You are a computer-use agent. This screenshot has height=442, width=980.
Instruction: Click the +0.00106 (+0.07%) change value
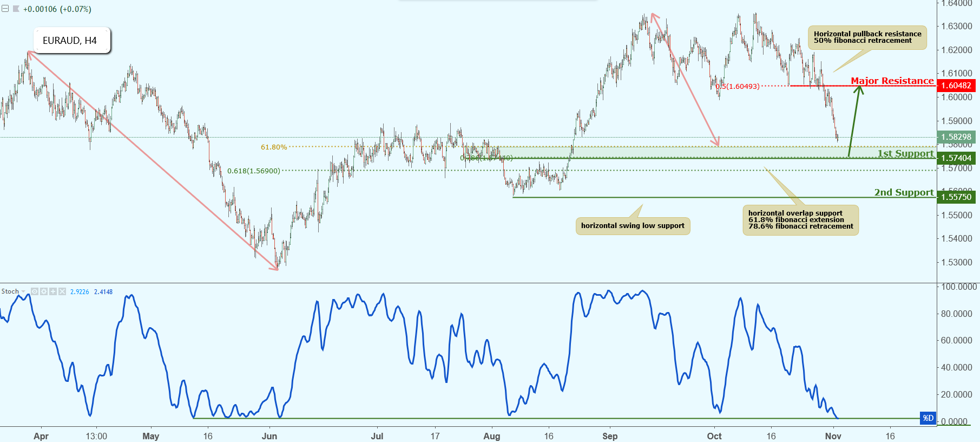coord(57,9)
